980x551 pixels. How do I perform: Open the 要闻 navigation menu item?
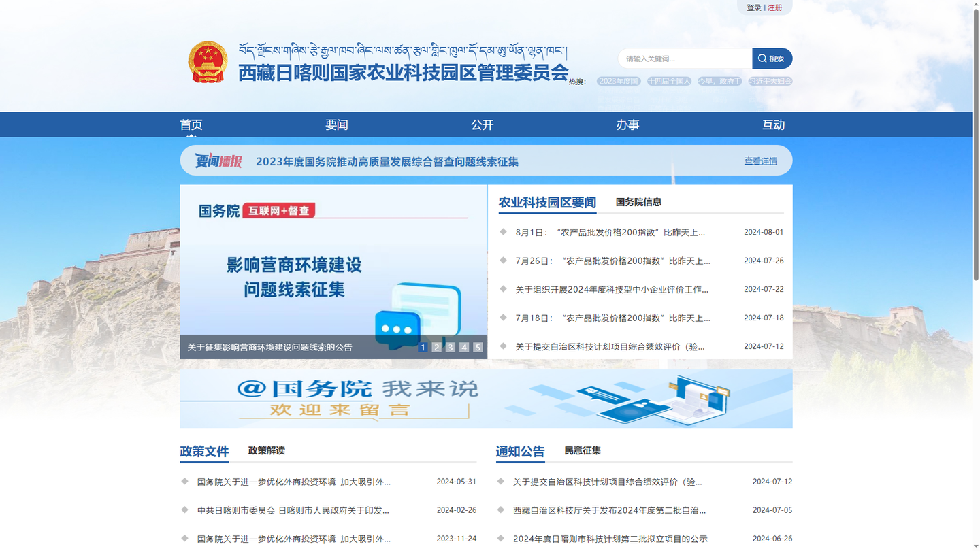(337, 124)
